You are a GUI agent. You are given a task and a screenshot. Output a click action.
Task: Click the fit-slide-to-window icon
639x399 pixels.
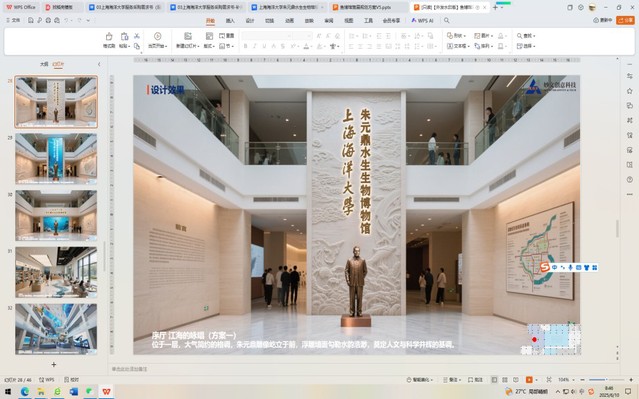click(549, 379)
